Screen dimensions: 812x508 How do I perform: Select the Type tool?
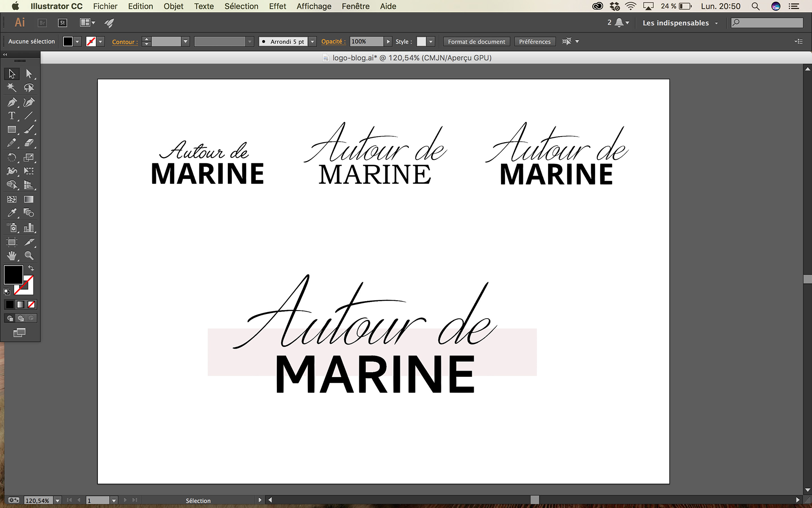point(12,116)
